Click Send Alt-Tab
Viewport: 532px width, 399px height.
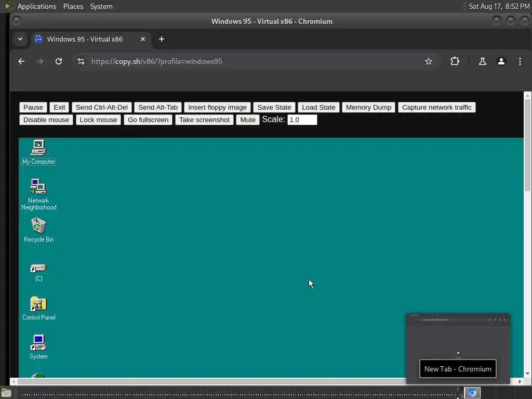point(158,107)
